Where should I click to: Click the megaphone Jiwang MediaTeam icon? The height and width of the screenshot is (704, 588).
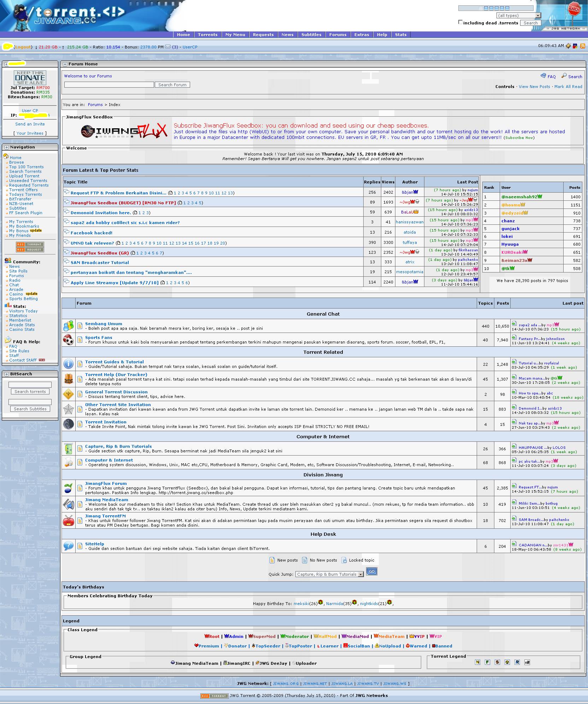tap(69, 504)
